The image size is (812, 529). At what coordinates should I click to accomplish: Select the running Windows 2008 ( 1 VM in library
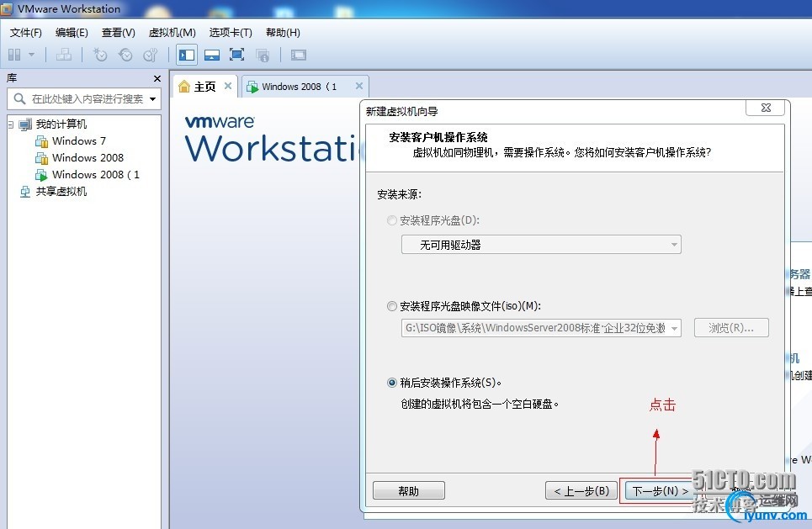[96, 174]
